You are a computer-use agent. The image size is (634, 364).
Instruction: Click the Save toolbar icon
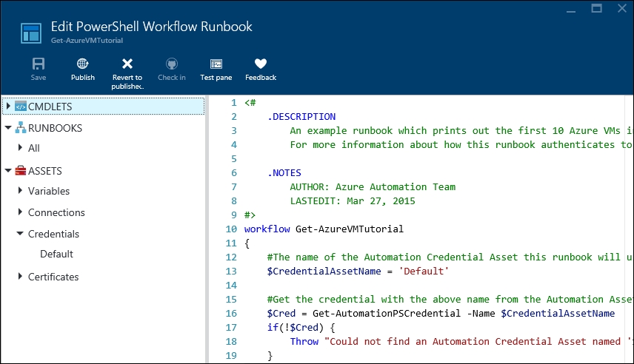click(39, 64)
